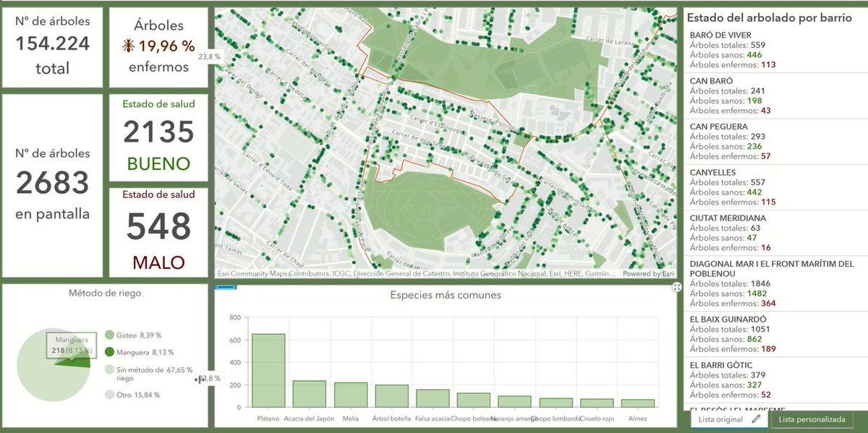Click the Chopo boleana bar
The width and height of the screenshot is (868, 433).
(x=474, y=400)
